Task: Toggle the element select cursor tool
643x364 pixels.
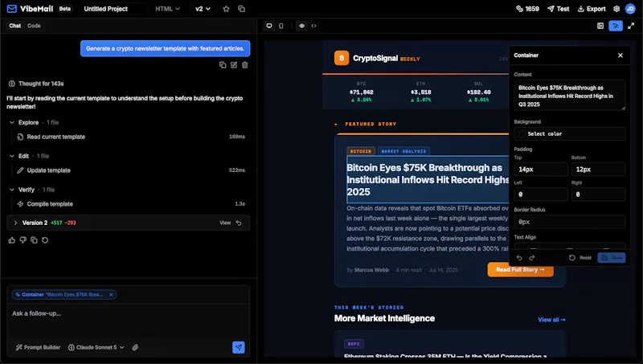Action: click(x=616, y=26)
